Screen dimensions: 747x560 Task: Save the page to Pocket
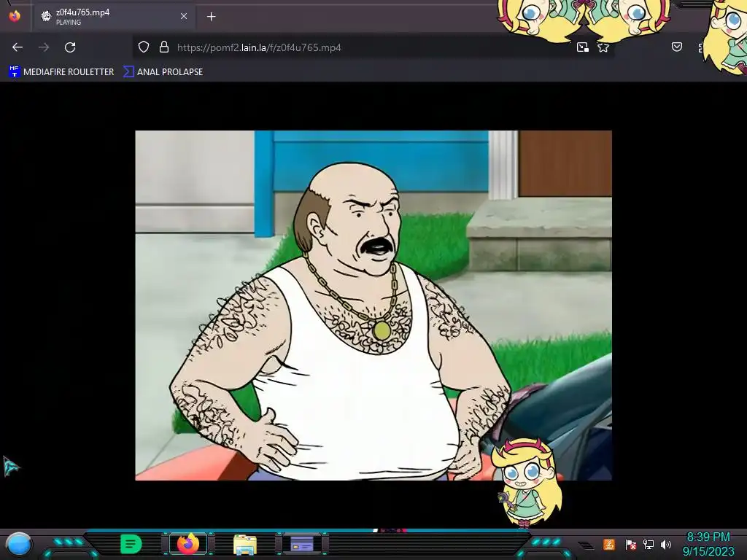click(676, 47)
